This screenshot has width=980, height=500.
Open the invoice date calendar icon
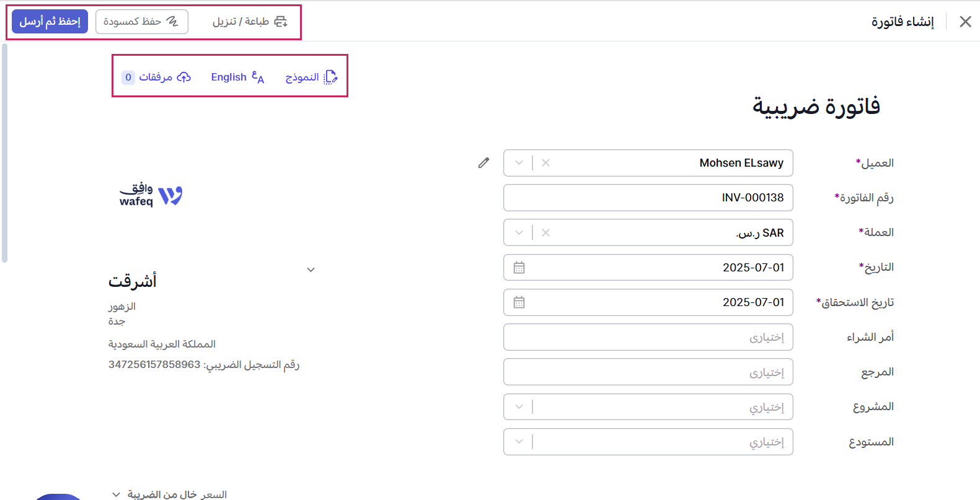[x=519, y=268]
